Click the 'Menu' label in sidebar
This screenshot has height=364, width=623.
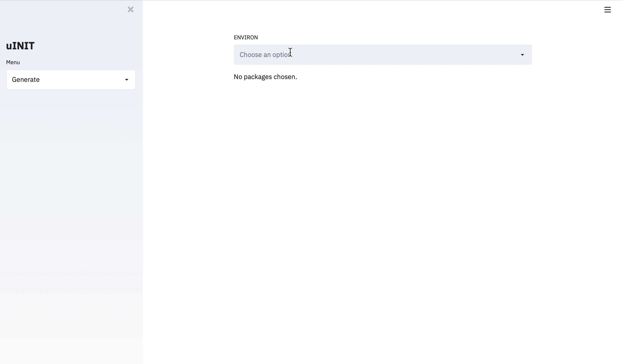click(x=13, y=62)
